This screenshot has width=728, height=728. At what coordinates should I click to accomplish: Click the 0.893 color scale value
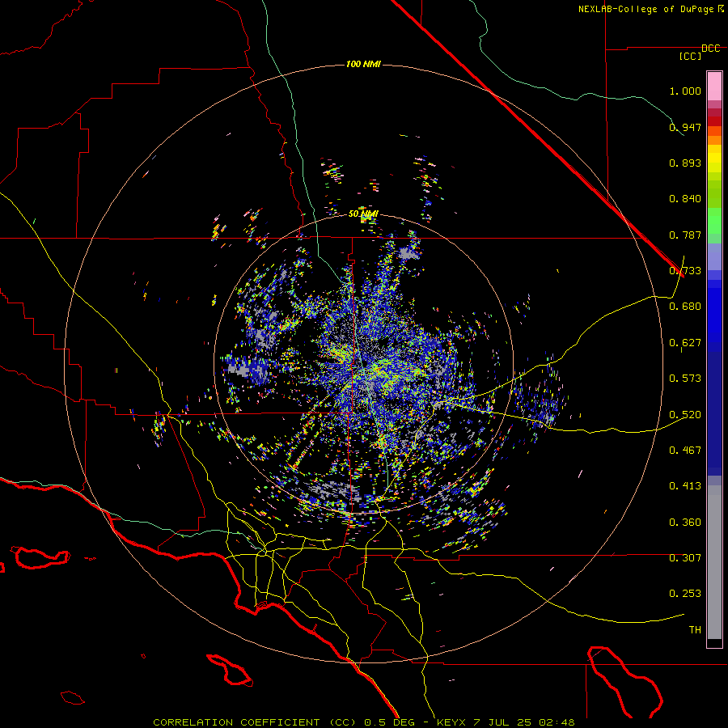(685, 163)
